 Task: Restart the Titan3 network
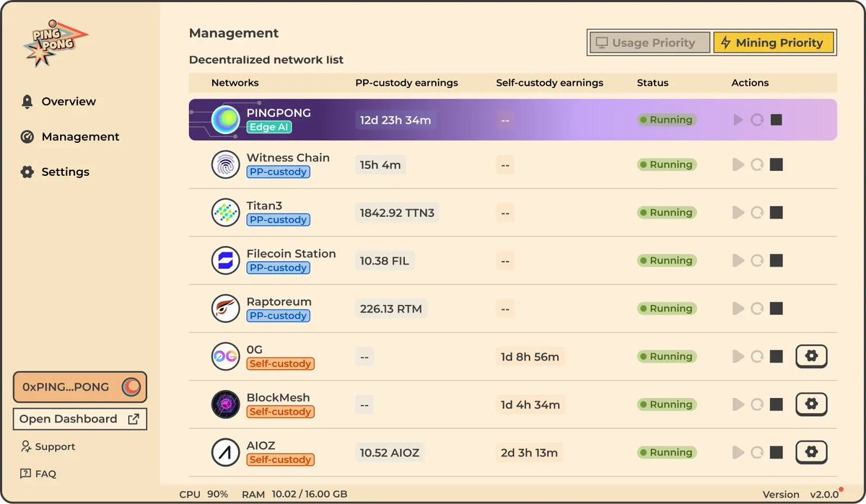pos(757,213)
